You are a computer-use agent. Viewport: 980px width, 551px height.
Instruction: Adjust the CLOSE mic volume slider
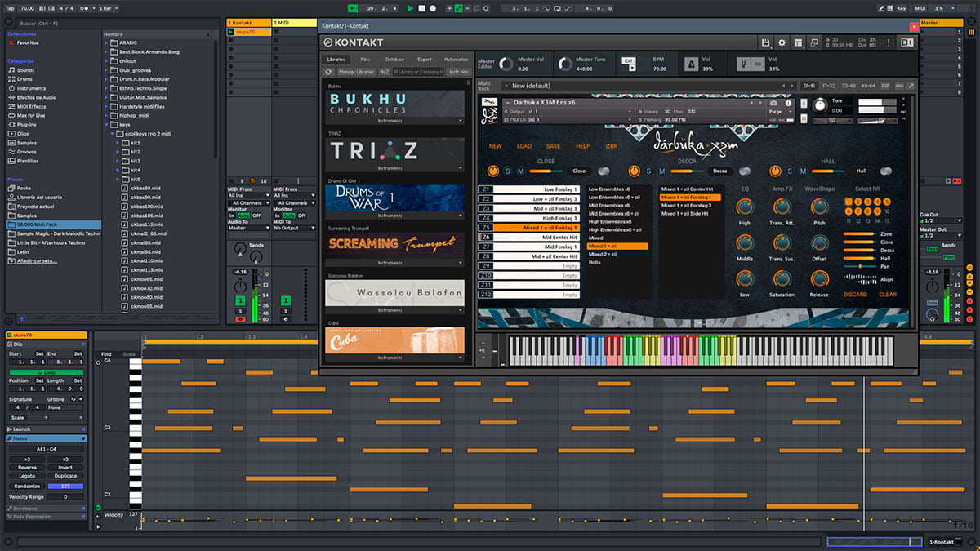click(546, 171)
